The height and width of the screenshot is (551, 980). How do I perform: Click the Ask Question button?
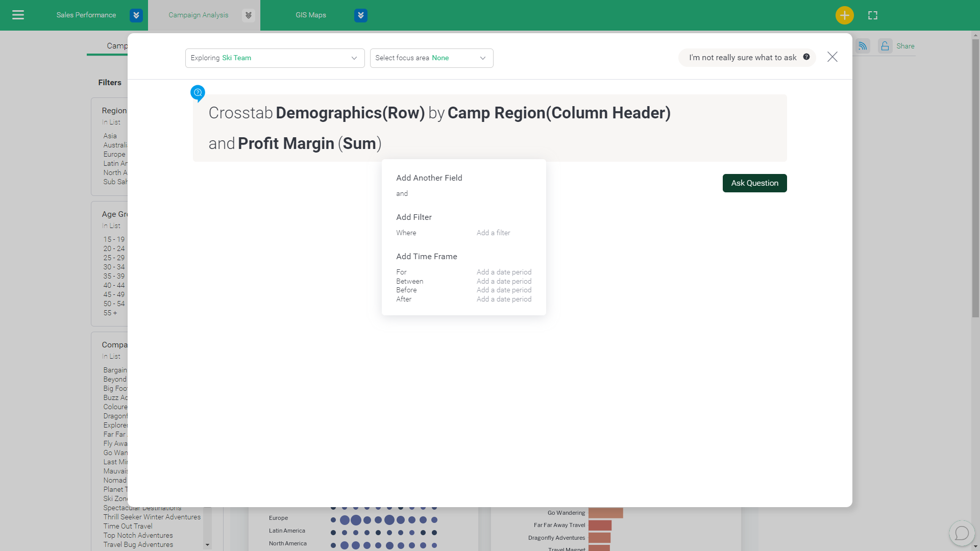click(754, 183)
